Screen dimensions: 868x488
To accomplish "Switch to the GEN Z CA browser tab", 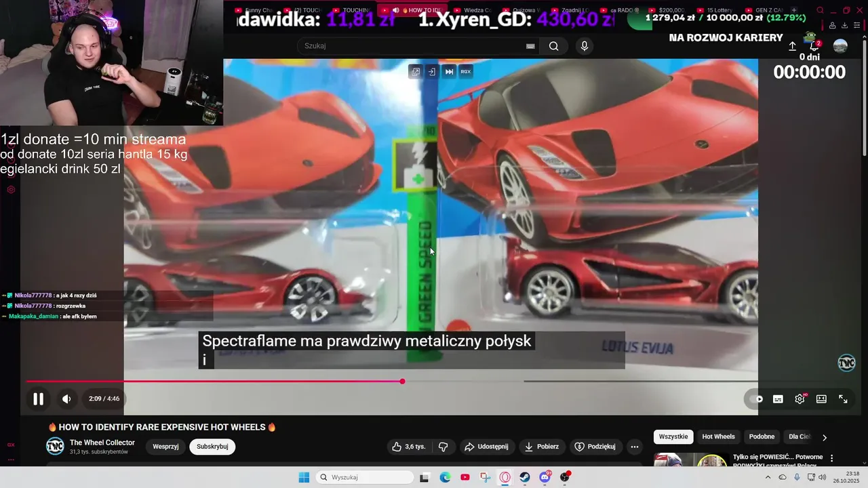I will [x=766, y=10].
